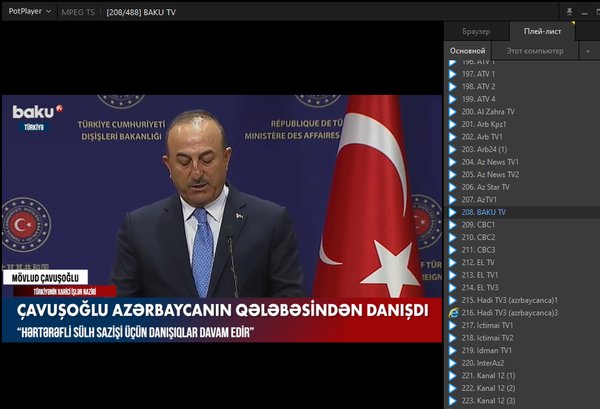Select the highlighted 208. BAKU TV entry

(484, 213)
